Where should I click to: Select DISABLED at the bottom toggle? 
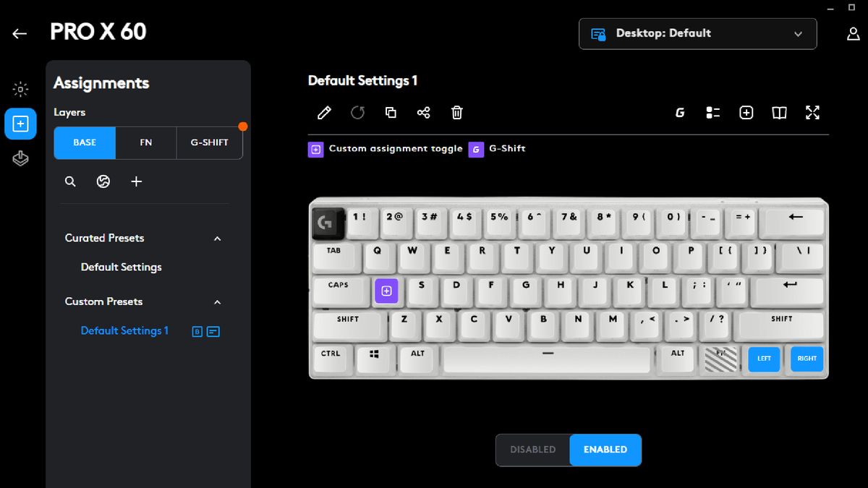pyautogui.click(x=532, y=450)
